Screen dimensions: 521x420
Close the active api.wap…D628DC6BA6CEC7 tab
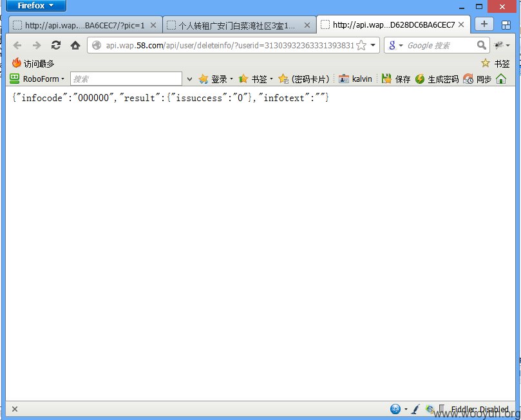(x=461, y=24)
